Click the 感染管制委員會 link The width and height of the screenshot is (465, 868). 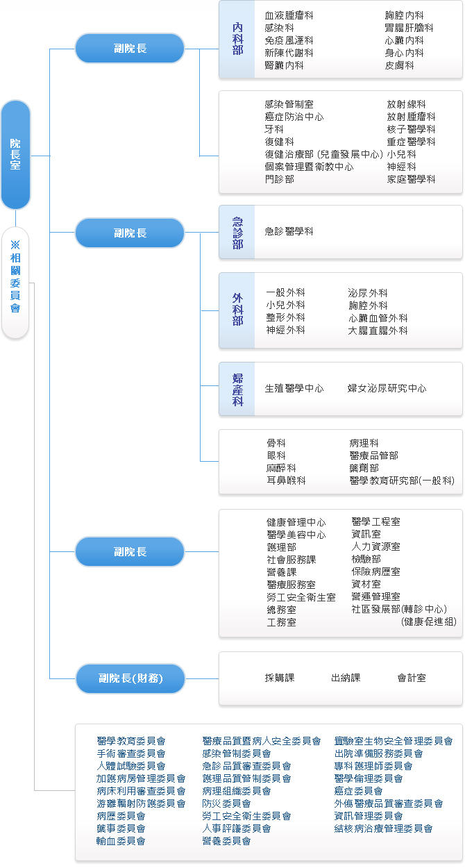(236, 753)
